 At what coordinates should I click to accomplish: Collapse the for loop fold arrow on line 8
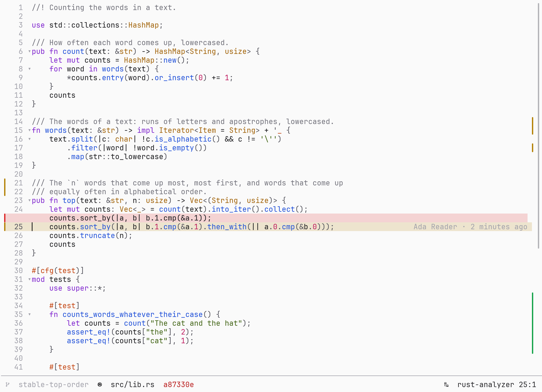(x=29, y=69)
